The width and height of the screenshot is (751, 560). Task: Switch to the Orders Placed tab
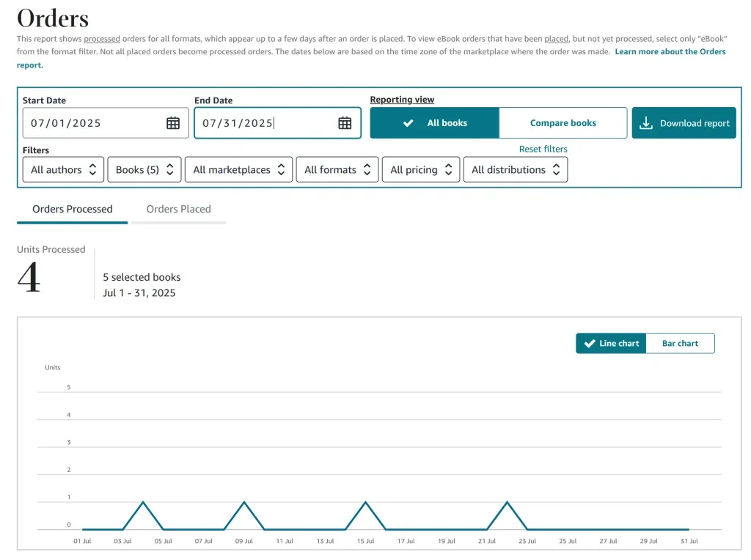click(179, 209)
